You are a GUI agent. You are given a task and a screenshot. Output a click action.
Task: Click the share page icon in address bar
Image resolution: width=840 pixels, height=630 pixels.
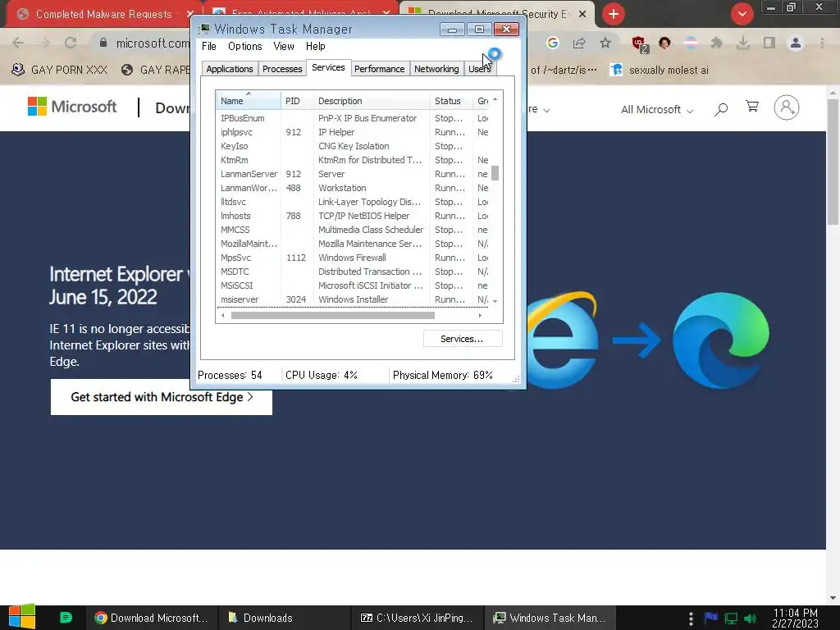[579, 43]
